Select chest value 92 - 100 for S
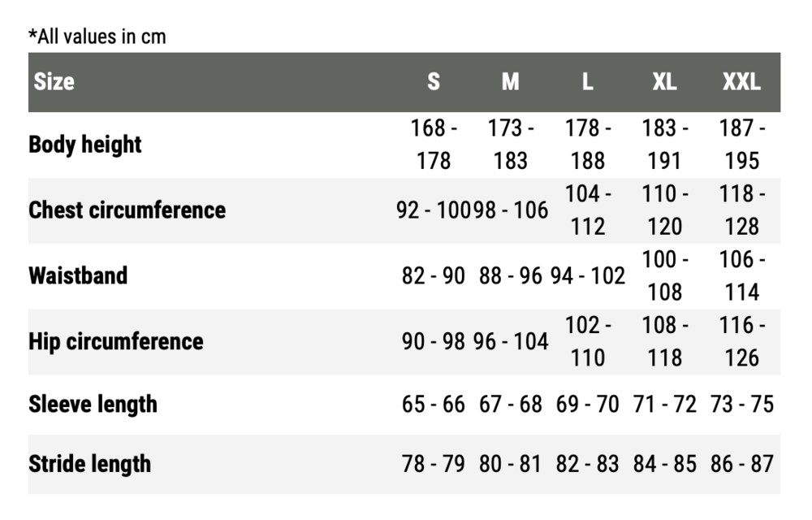The image size is (812, 520). (434, 210)
